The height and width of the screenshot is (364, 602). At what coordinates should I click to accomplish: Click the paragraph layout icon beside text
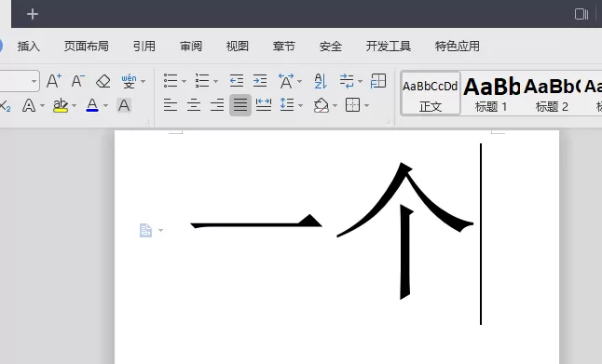[x=145, y=231]
